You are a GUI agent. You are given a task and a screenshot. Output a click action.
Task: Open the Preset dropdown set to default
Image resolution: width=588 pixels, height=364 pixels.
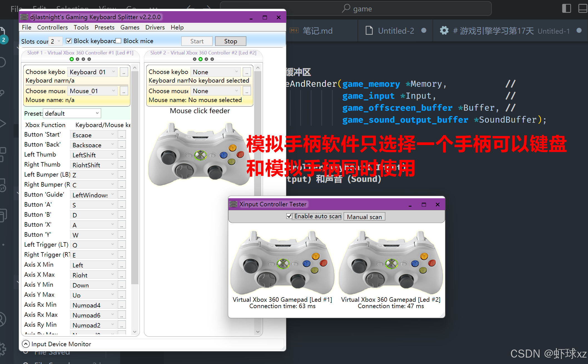pos(72,113)
